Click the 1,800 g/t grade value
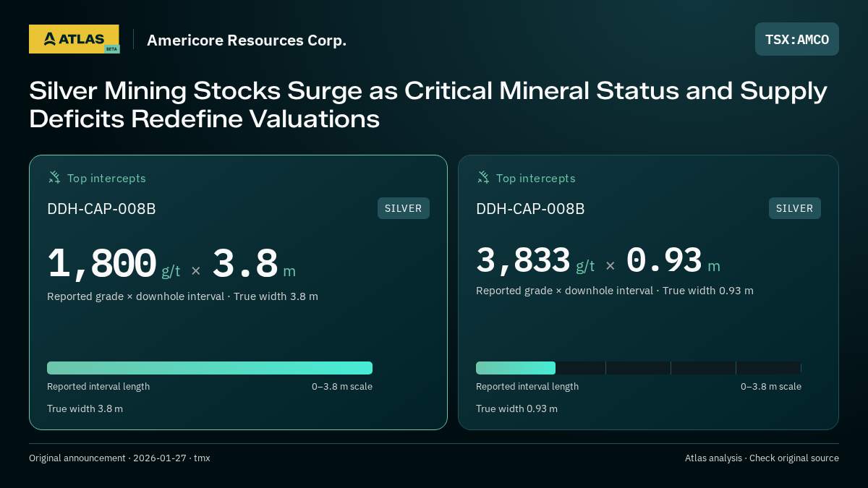Screen dimensions: 868x488 pos(114,264)
